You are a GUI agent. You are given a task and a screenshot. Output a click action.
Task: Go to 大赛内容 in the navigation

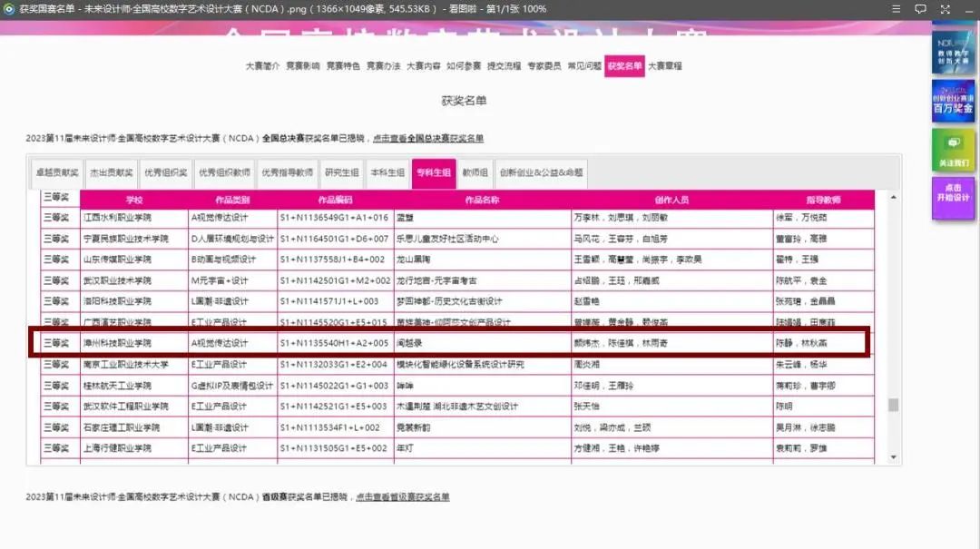424,65
